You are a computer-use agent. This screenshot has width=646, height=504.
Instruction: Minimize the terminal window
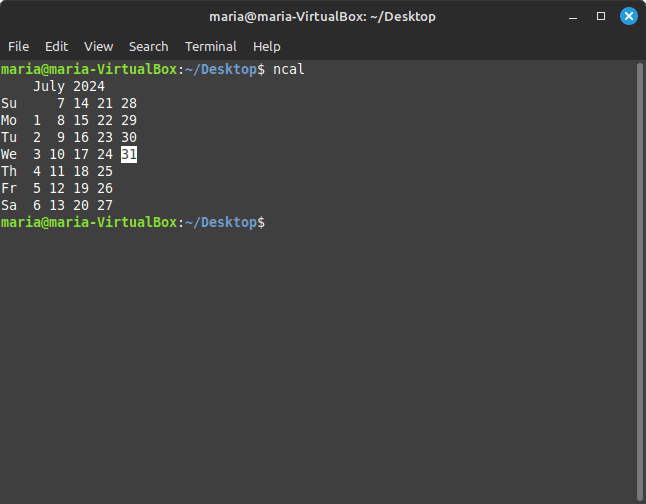tap(573, 16)
